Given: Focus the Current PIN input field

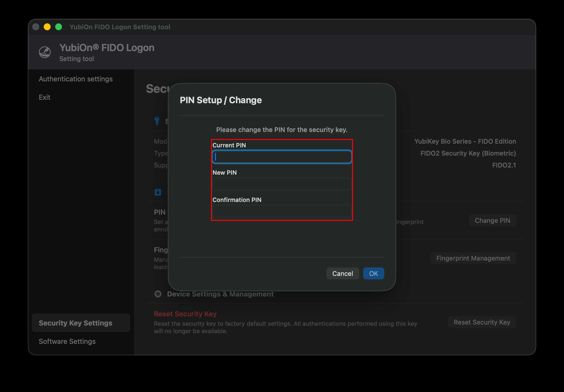Looking at the screenshot, I should pyautogui.click(x=282, y=157).
